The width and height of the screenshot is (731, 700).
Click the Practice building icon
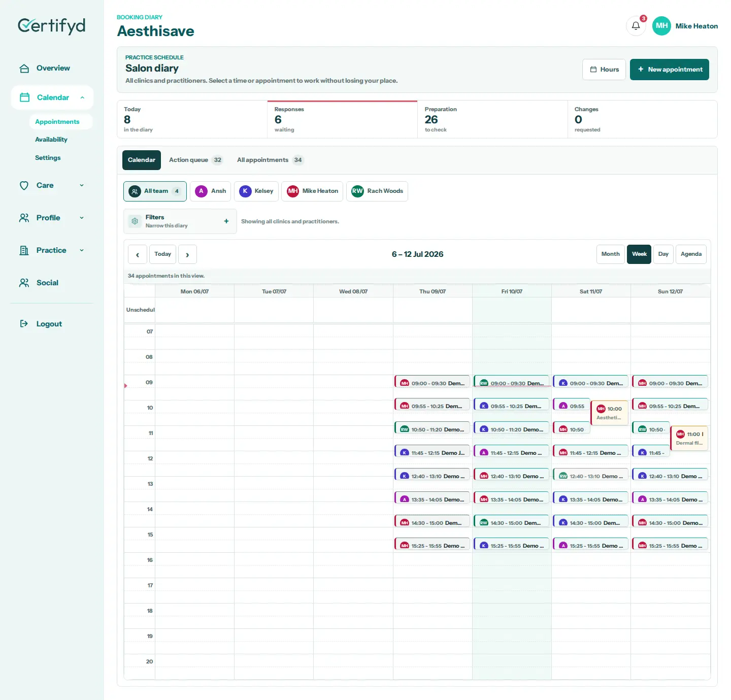[x=24, y=251]
